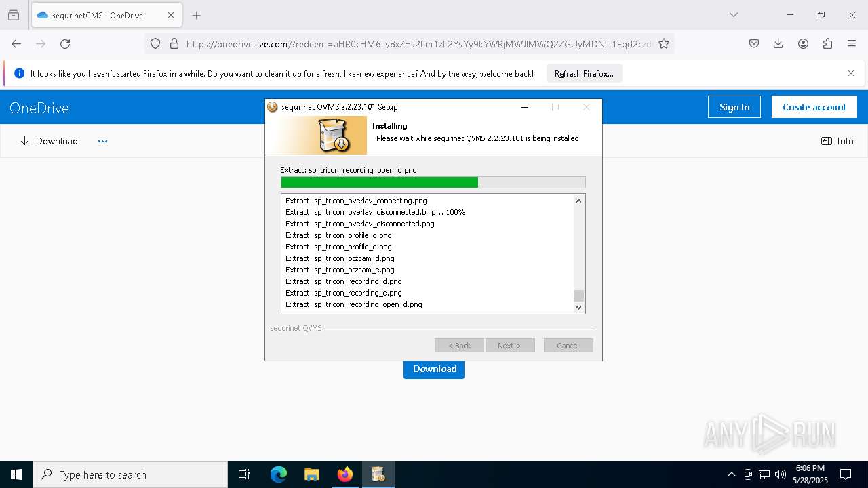The height and width of the screenshot is (488, 868).
Task: Select log line sp_tricon_profile_e.png
Action: coord(338,247)
